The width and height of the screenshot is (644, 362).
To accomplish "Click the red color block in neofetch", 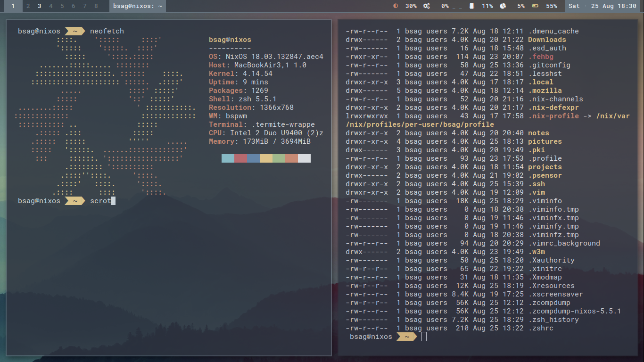I will [x=240, y=158].
